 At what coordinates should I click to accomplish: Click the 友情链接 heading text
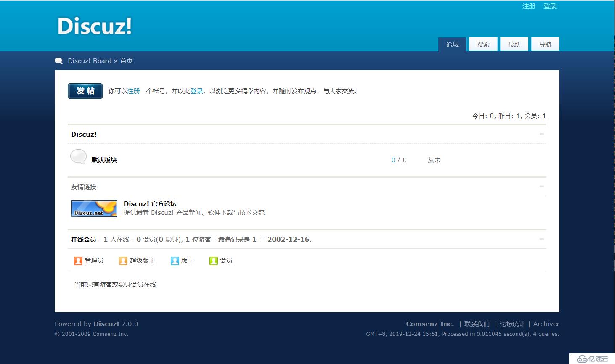[84, 187]
